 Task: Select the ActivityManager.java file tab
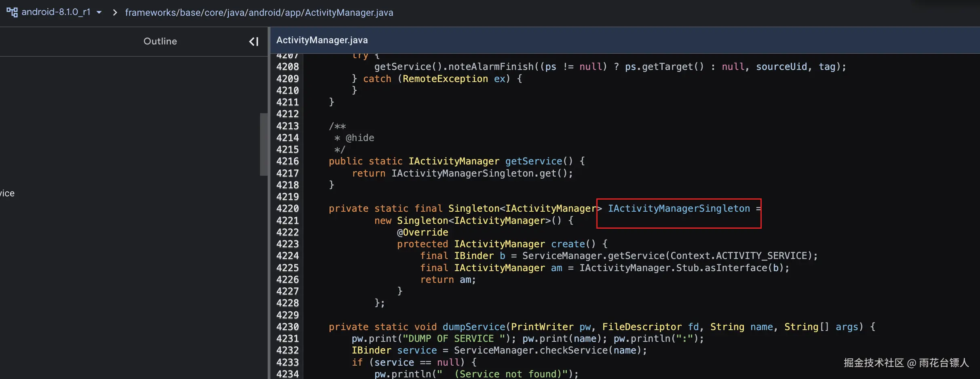pos(322,40)
